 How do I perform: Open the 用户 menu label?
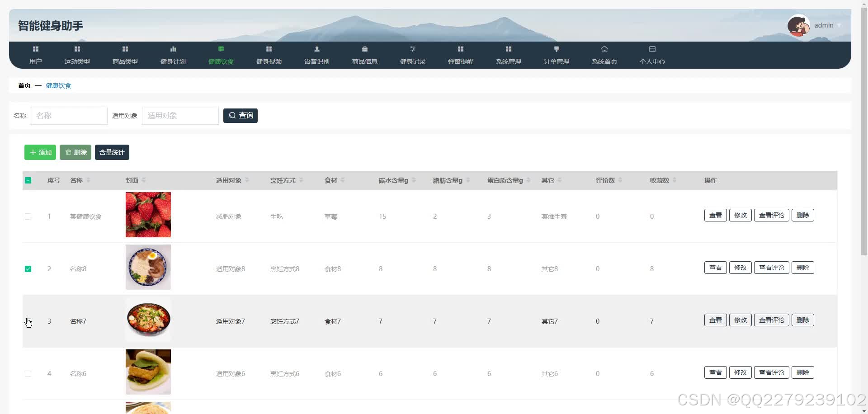(x=36, y=61)
